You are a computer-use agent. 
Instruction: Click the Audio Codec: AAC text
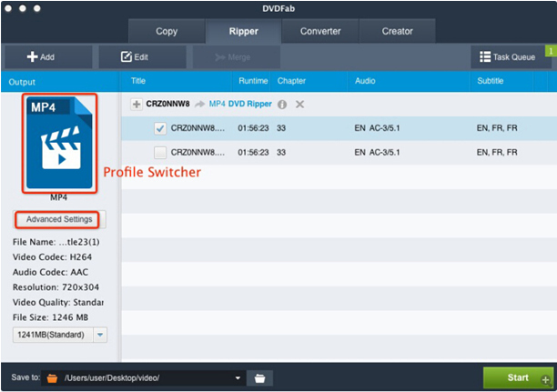(x=50, y=272)
